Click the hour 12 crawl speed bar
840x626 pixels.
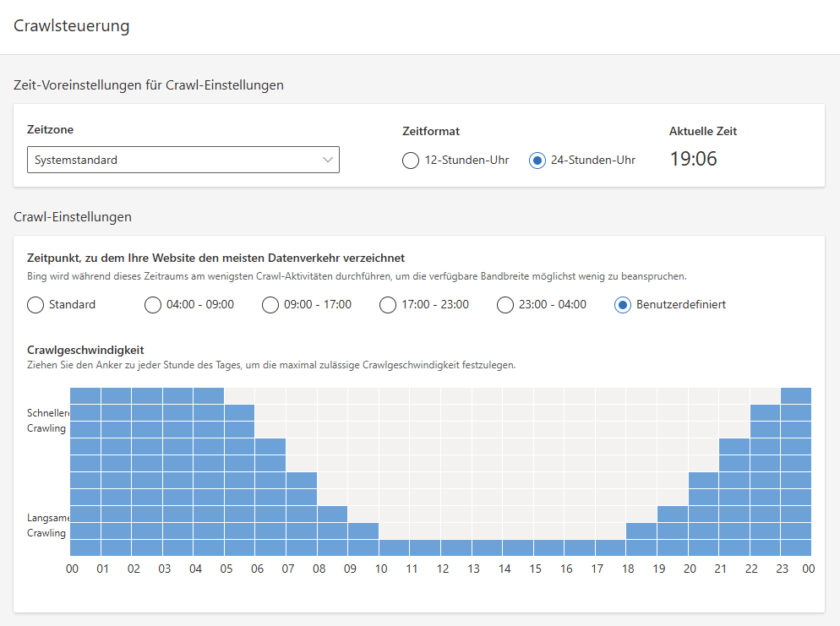click(455, 547)
